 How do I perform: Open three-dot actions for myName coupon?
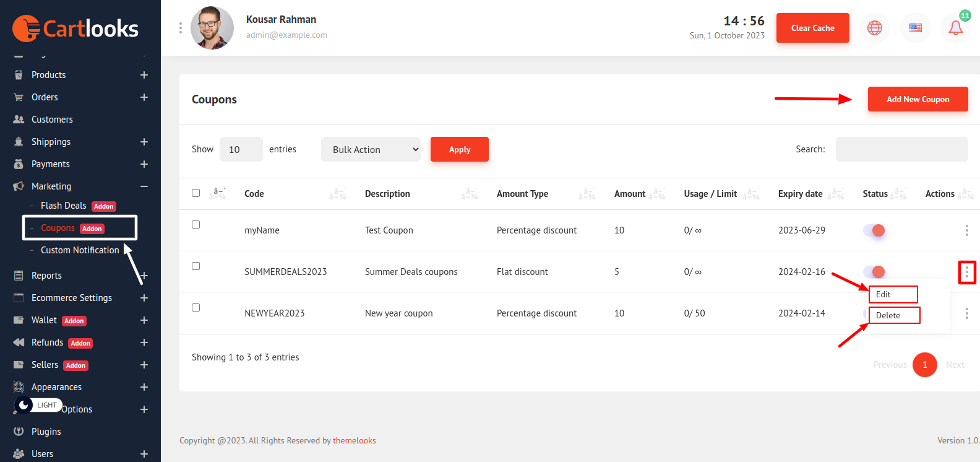pos(966,230)
